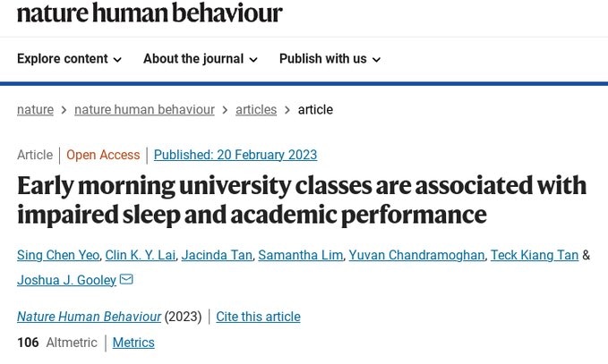Click the email envelope icon beside Joshua J. Gooley
The image size is (608, 364).
126,280
